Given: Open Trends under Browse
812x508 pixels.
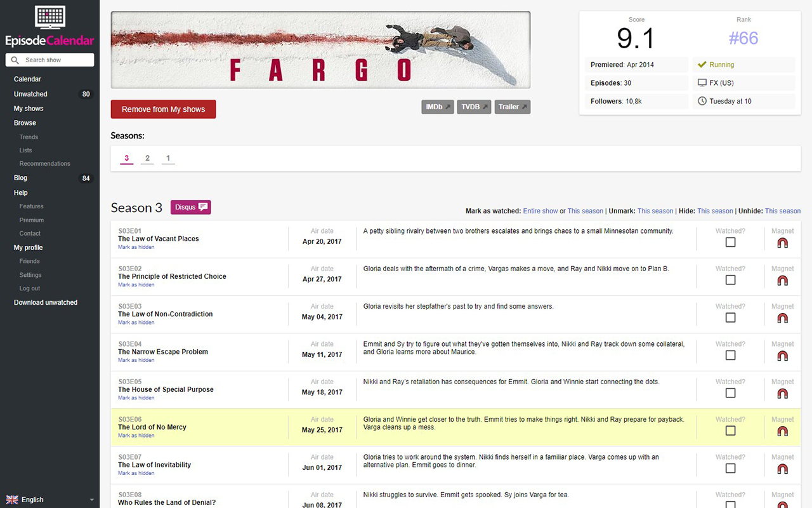Looking at the screenshot, I should click(29, 137).
